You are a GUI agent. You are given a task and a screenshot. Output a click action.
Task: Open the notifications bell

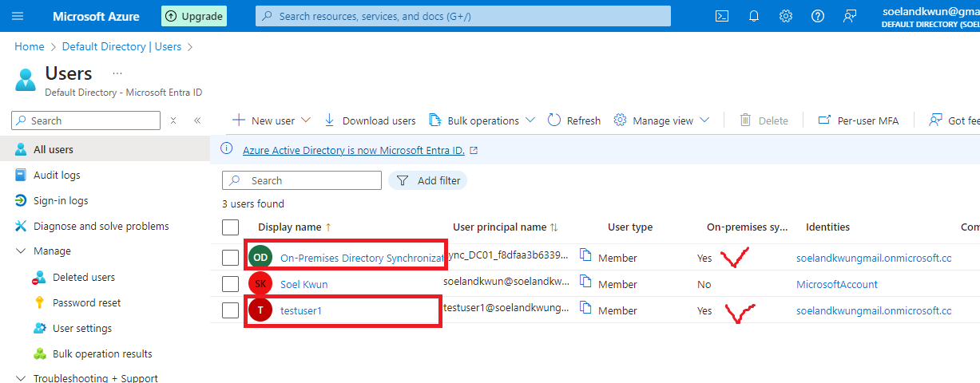753,16
